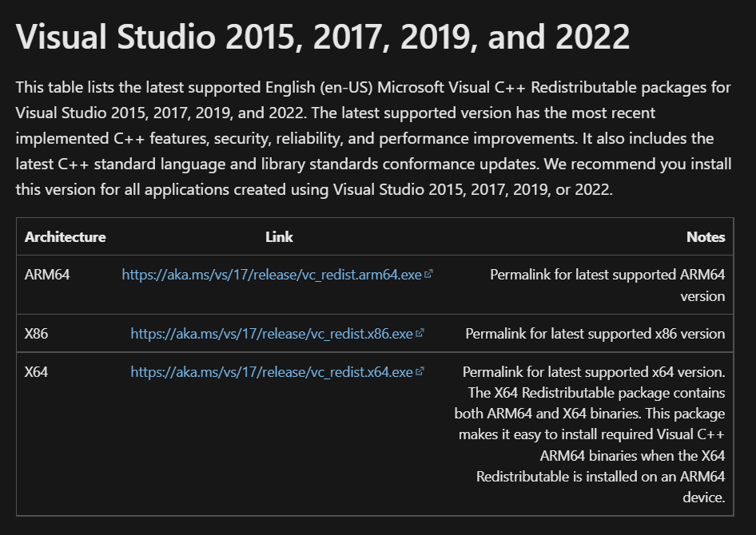Viewport: 756px width, 535px height.
Task: Select the 'X86' architecture cell
Action: tap(36, 334)
